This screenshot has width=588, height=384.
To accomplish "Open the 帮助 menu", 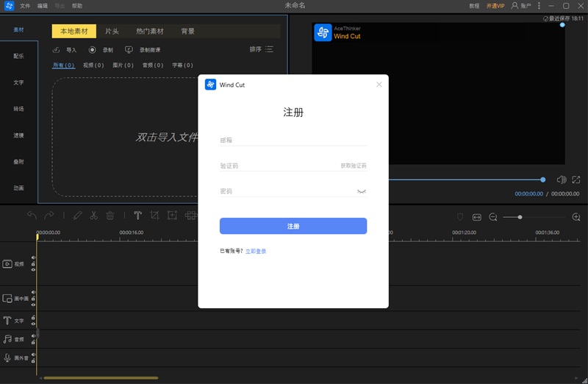I will point(77,6).
